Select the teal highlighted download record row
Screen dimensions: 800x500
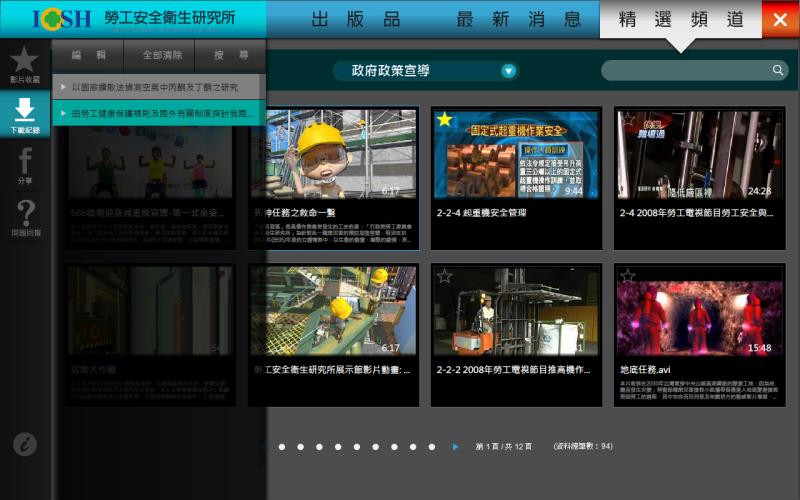pos(159,113)
